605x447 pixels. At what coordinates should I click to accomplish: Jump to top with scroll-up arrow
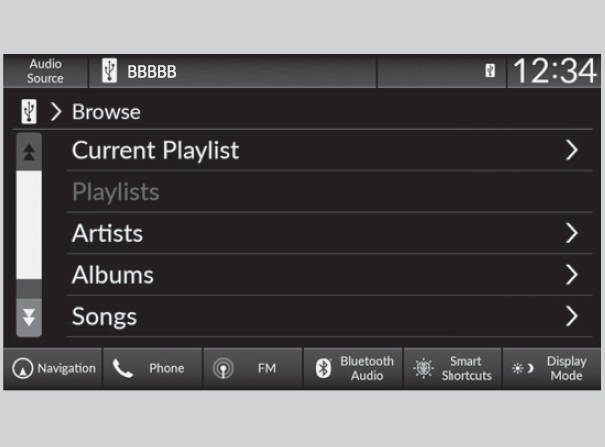point(30,151)
